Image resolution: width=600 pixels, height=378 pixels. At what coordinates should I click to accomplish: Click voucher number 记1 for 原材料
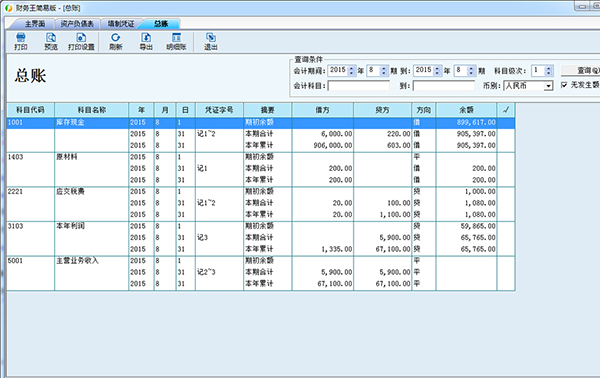pyautogui.click(x=202, y=168)
